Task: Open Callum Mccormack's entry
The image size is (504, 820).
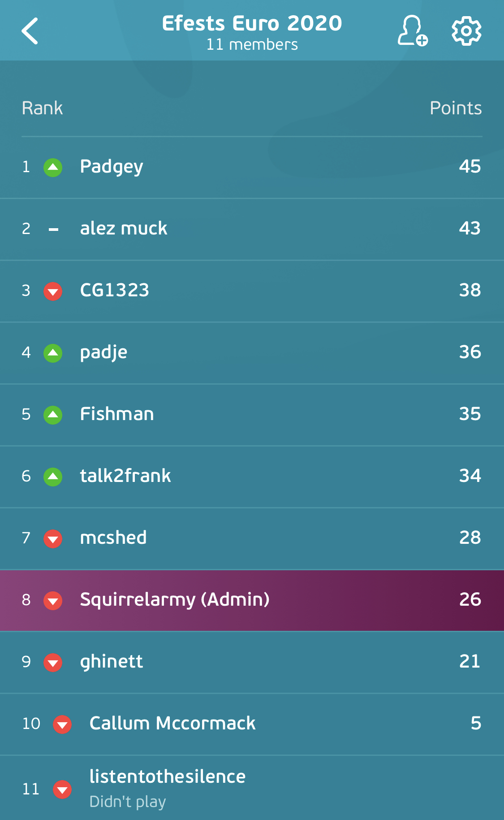Action: tap(252, 724)
